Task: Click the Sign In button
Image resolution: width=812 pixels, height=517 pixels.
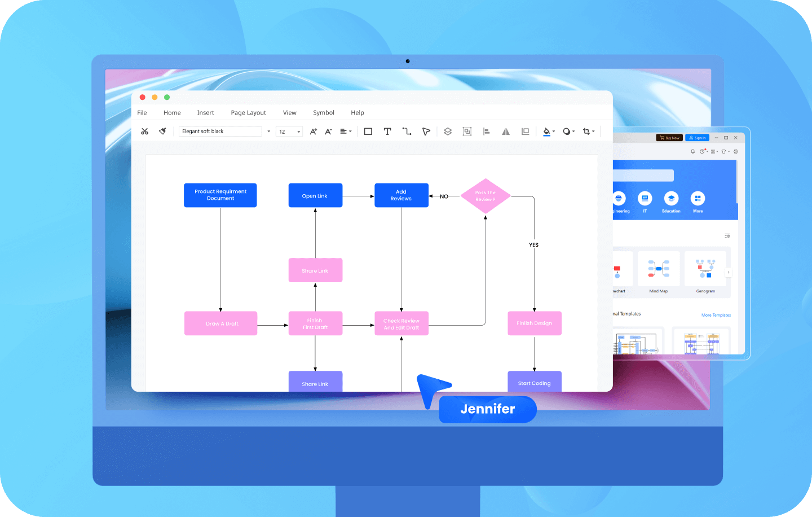Action: coord(697,138)
